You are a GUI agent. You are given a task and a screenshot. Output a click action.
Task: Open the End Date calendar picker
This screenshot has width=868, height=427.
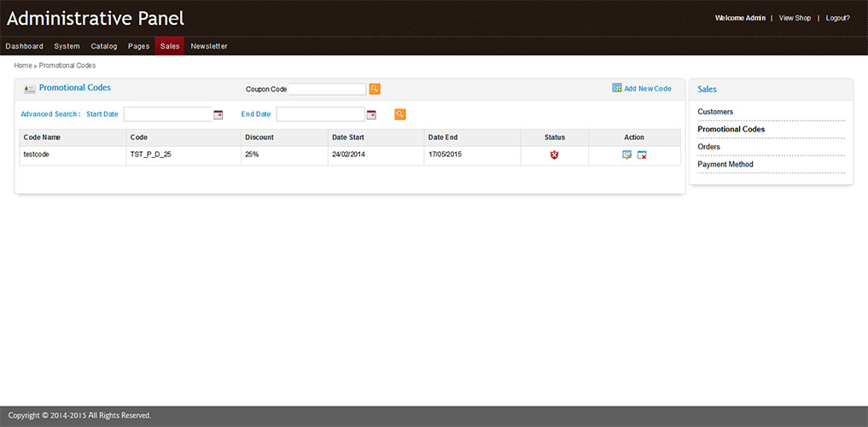(x=371, y=114)
